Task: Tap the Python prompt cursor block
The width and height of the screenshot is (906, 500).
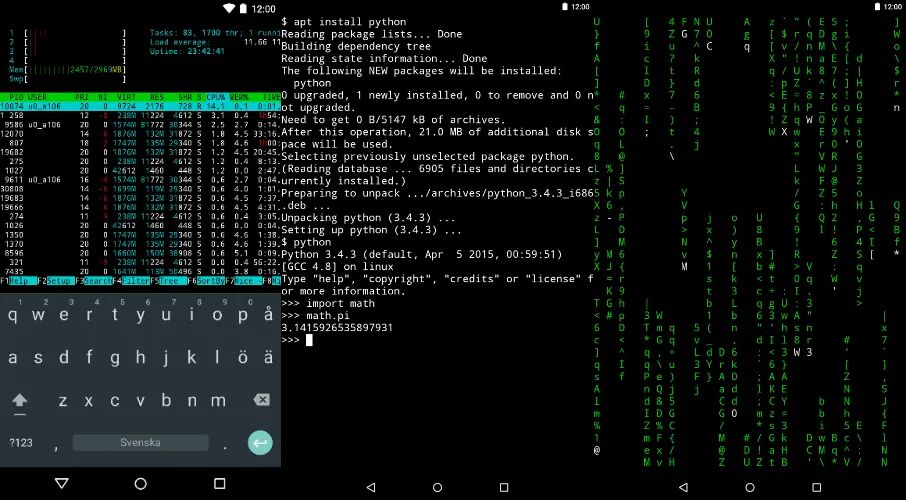Action: tap(309, 340)
